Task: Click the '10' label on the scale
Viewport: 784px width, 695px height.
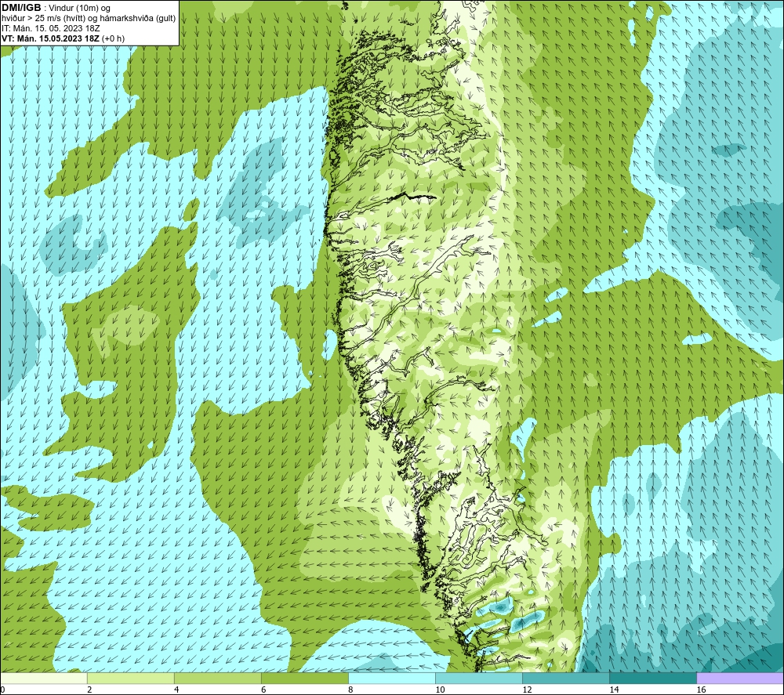Action: click(x=440, y=690)
